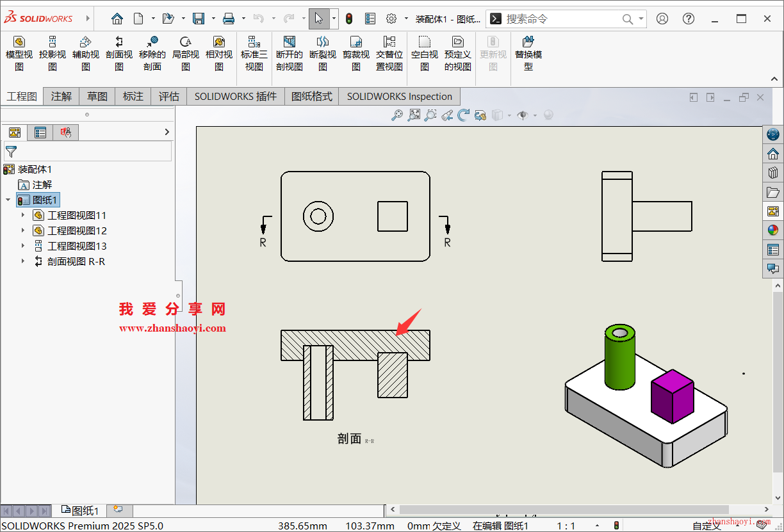Click the add sheet icon tab
The width and height of the screenshot is (784, 532).
pos(118,510)
